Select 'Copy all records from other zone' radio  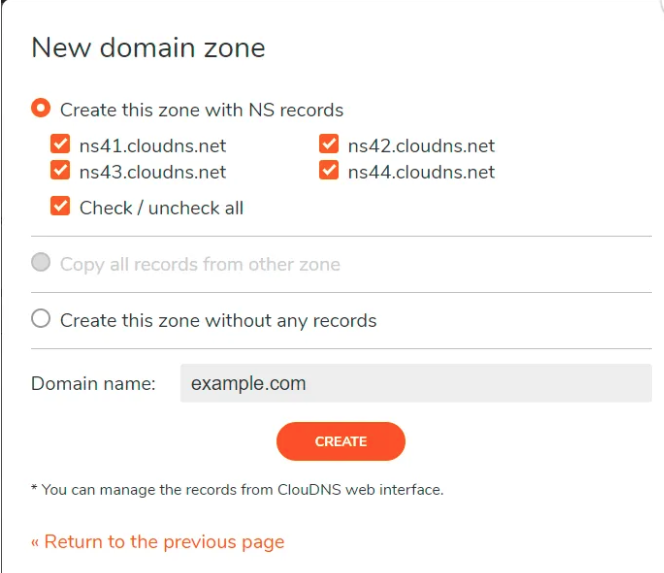click(41, 264)
